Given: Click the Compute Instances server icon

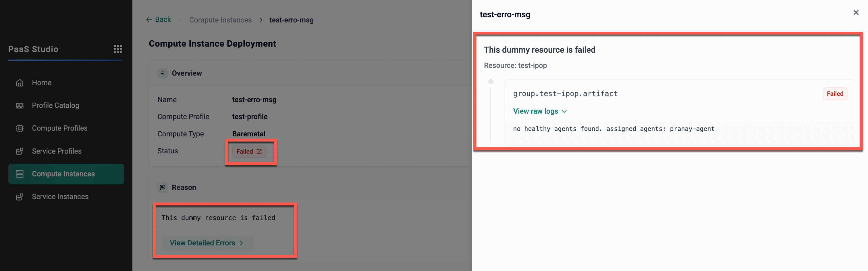Looking at the screenshot, I should (x=20, y=174).
